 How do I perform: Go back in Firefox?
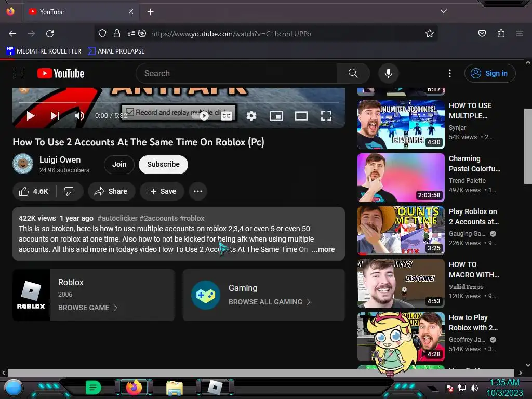coord(12,34)
